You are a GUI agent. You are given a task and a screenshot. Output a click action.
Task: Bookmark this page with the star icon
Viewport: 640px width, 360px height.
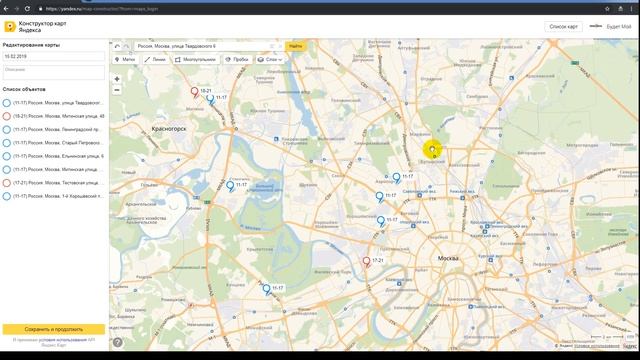(607, 9)
